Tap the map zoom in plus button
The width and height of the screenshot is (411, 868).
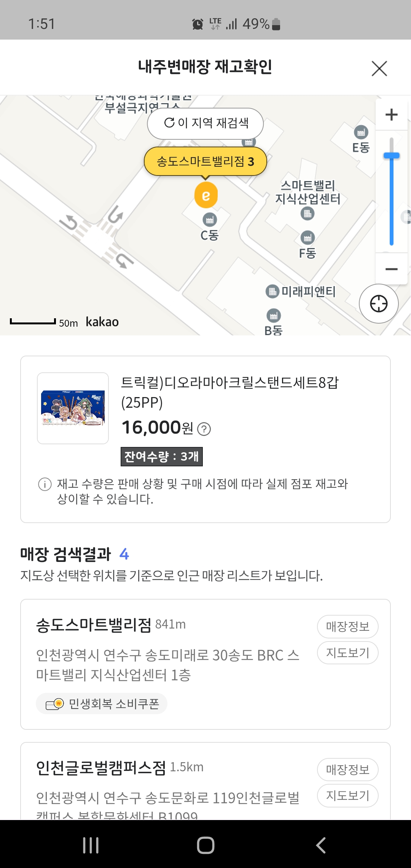391,115
